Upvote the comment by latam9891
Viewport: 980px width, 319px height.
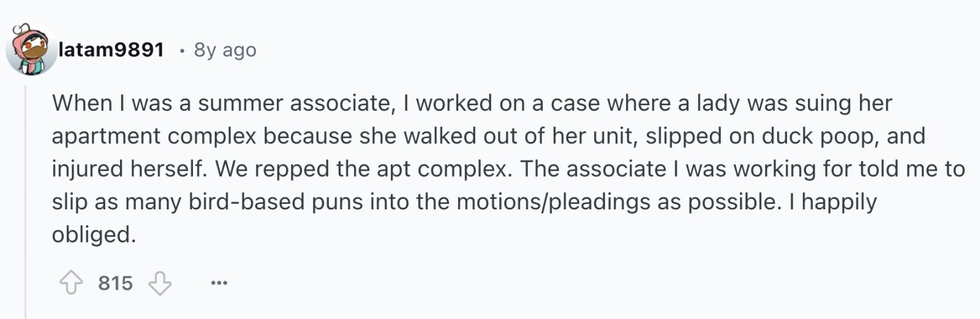pyautogui.click(x=71, y=283)
